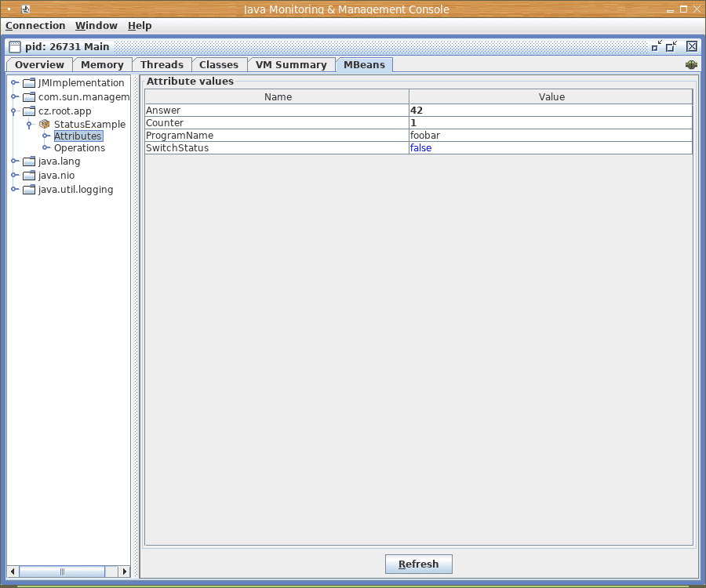Switch to the Overview tab
The height and width of the screenshot is (588, 706).
pos(40,65)
